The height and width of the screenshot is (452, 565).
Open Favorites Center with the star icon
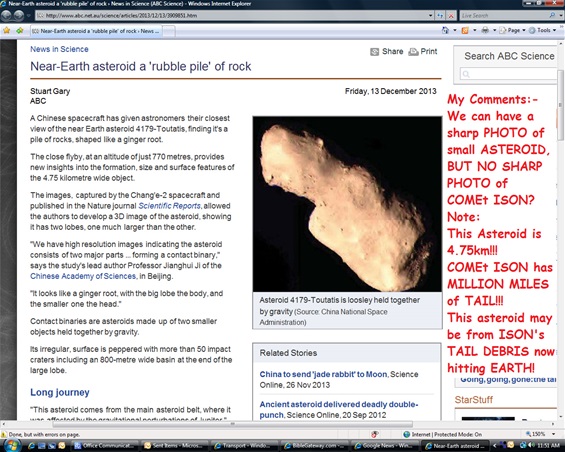(x=6, y=31)
